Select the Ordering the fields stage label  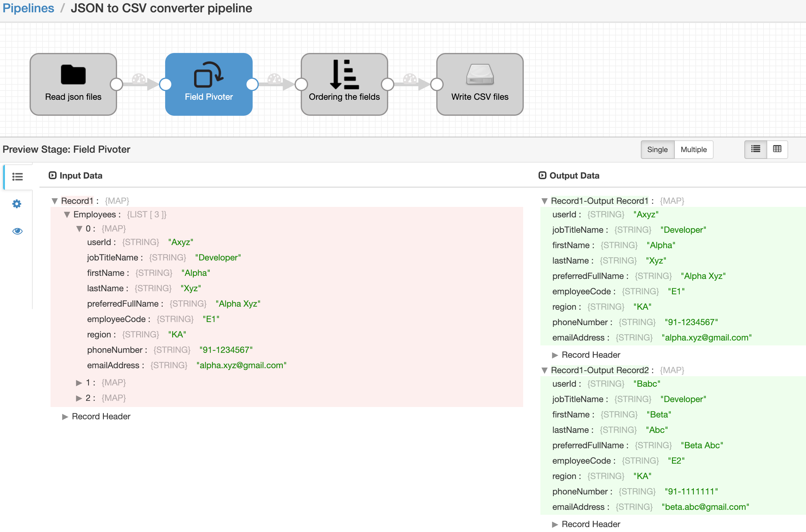[344, 97]
